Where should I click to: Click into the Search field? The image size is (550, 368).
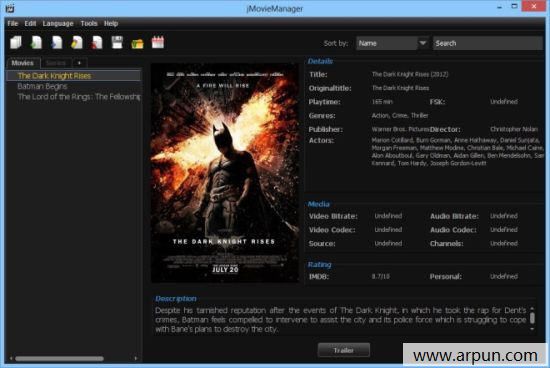coord(488,43)
